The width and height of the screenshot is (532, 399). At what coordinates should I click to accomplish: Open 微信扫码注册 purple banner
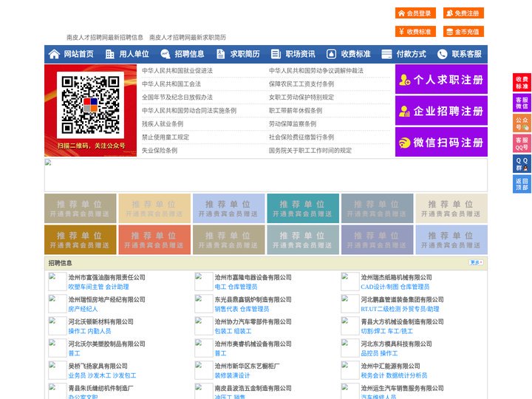point(441,142)
